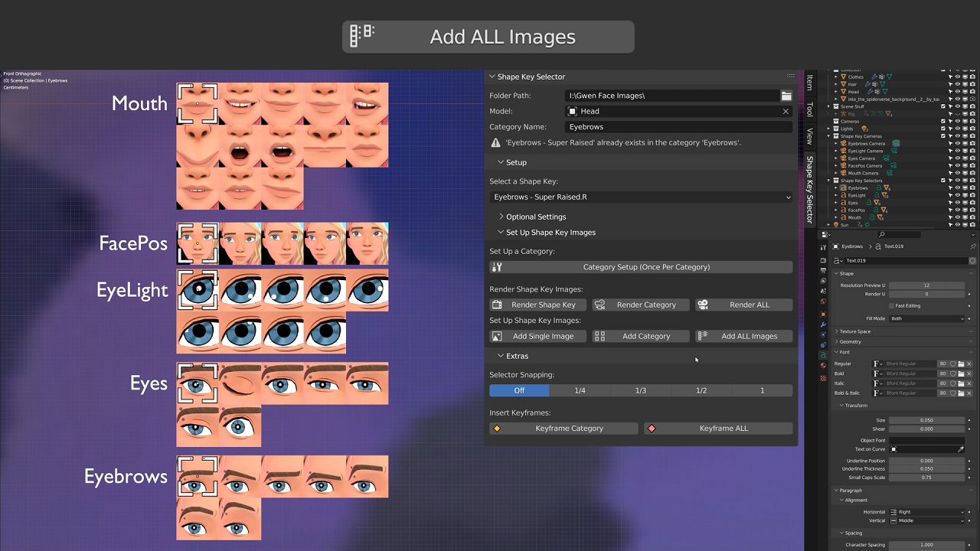Open the properties editor type menu
Image resolution: width=980 pixels, height=551 pixels.
[825, 234]
